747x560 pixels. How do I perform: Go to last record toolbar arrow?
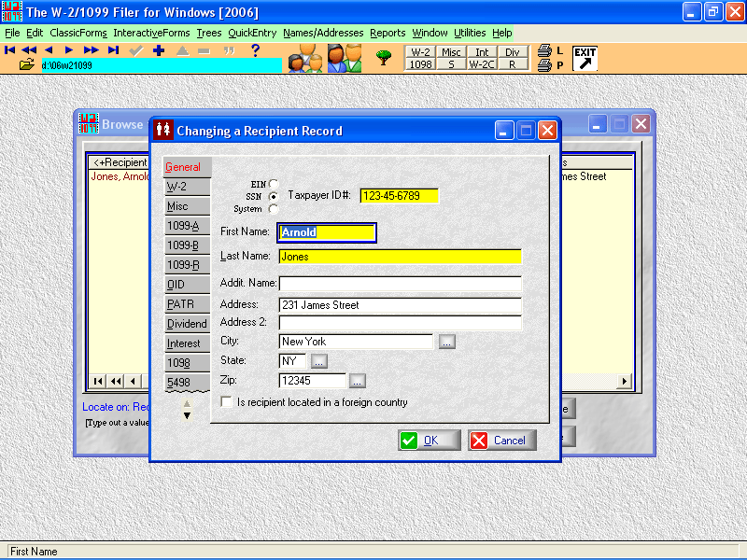click(x=113, y=50)
